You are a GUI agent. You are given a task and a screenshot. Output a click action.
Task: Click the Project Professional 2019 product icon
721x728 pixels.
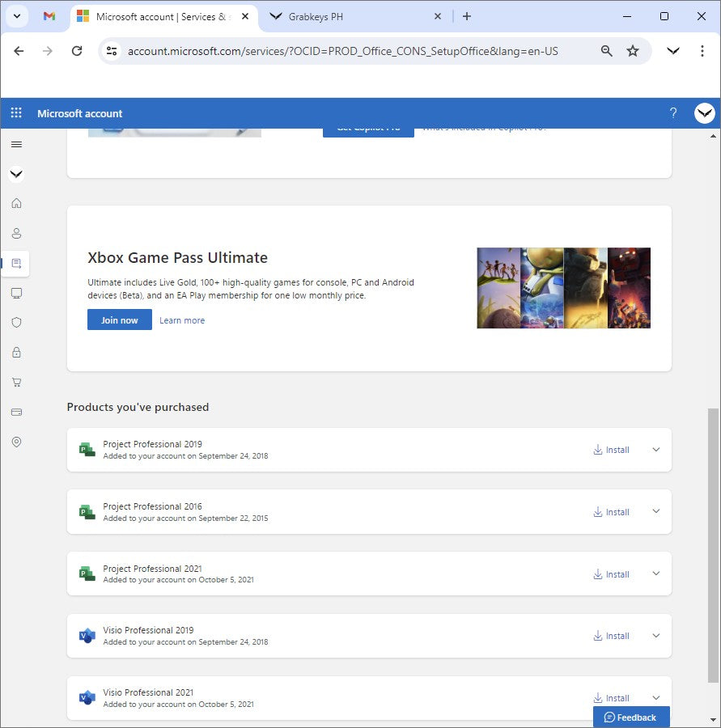pyautogui.click(x=87, y=450)
